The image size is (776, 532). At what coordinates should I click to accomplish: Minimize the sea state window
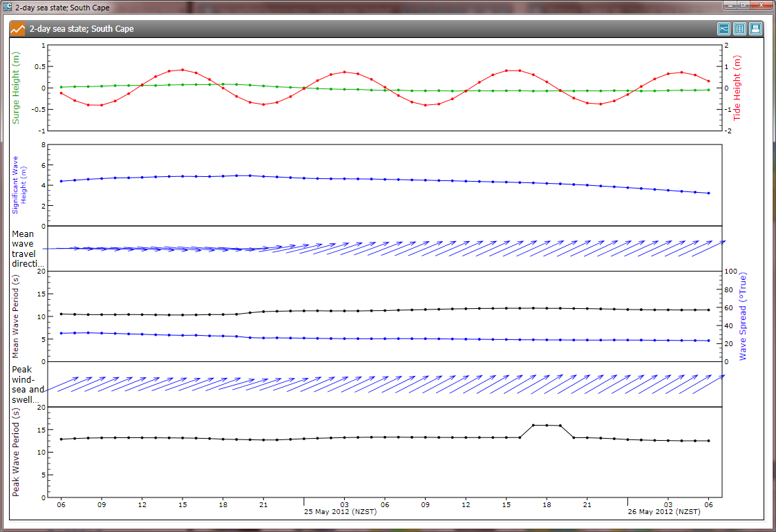click(729, 6)
